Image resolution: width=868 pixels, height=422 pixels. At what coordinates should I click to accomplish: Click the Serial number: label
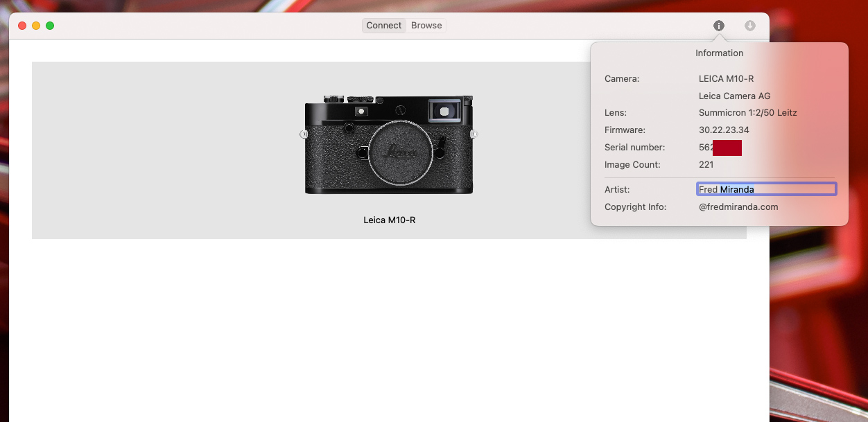click(x=634, y=147)
